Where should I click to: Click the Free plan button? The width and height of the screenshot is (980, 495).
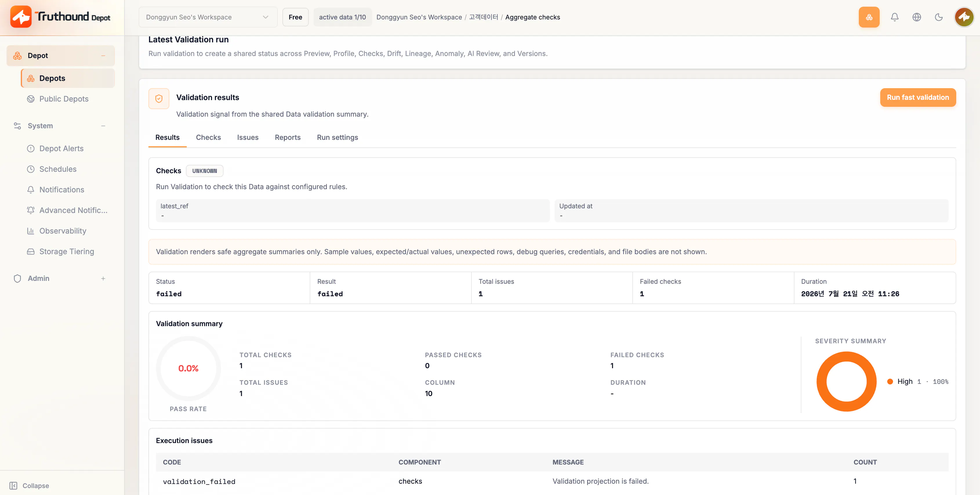click(295, 17)
